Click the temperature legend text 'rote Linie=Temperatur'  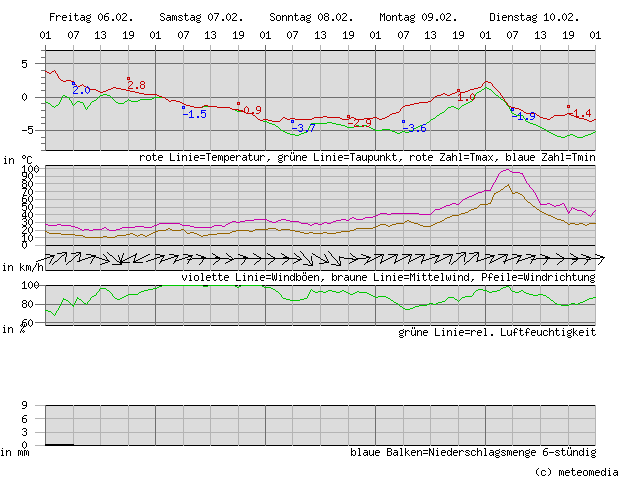pyautogui.click(x=202, y=157)
